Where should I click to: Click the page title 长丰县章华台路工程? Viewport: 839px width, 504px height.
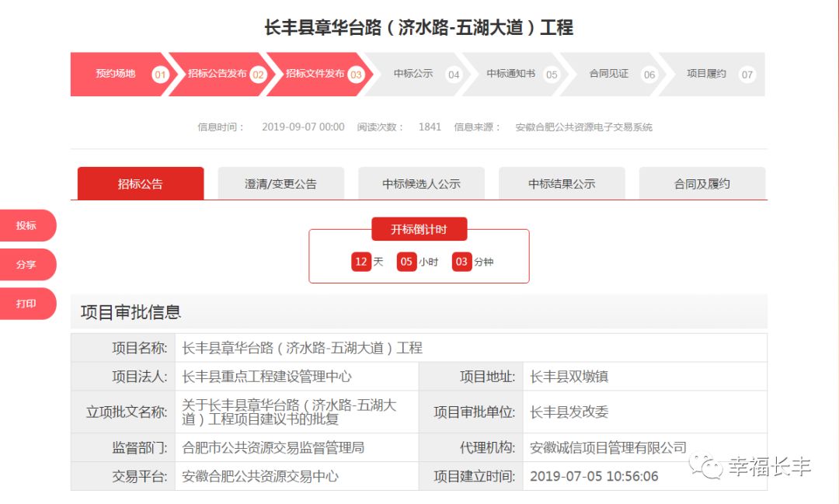pyautogui.click(x=419, y=27)
